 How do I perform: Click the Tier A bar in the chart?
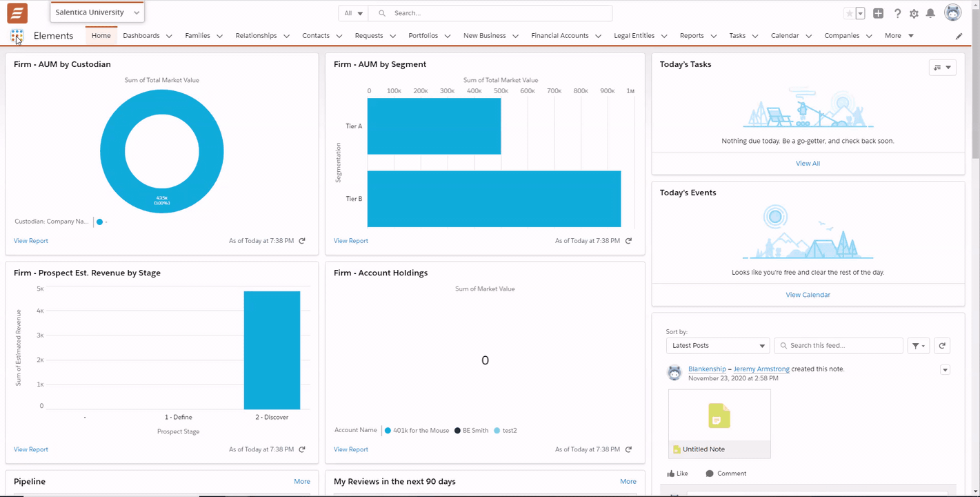pyautogui.click(x=434, y=126)
